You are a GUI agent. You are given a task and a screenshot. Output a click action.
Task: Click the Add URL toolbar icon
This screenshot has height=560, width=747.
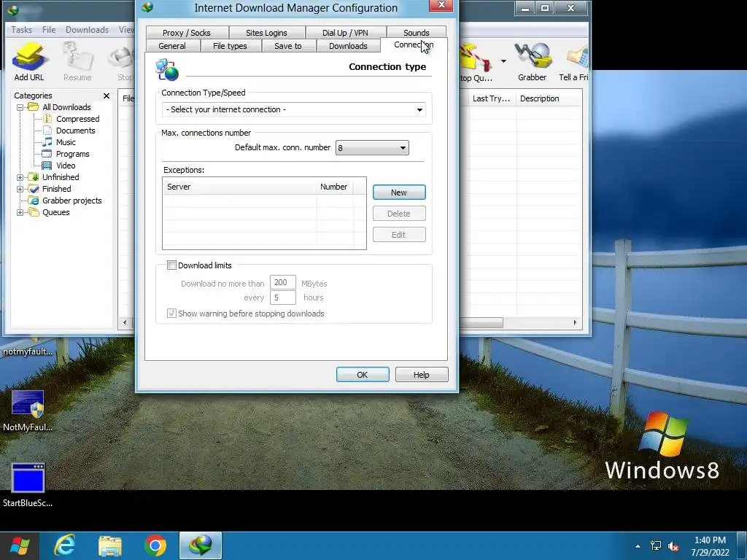(29, 61)
